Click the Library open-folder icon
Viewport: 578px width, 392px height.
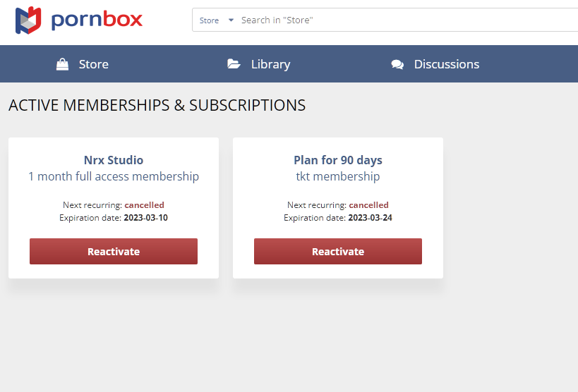234,64
